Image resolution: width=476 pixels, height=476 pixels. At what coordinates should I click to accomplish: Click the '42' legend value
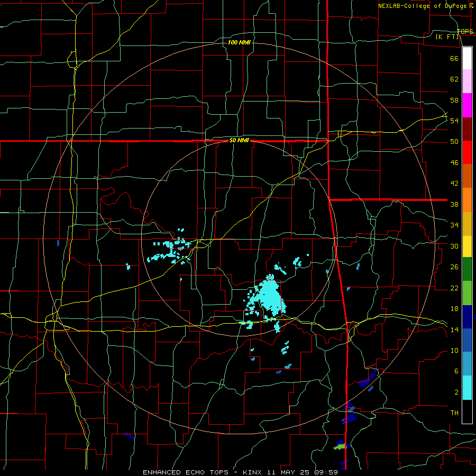(x=454, y=184)
